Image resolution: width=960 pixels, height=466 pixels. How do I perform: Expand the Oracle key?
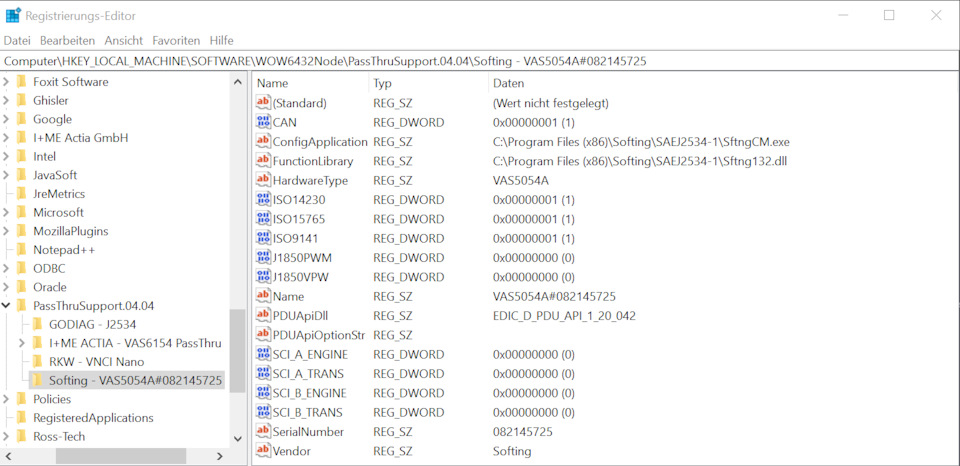6,287
